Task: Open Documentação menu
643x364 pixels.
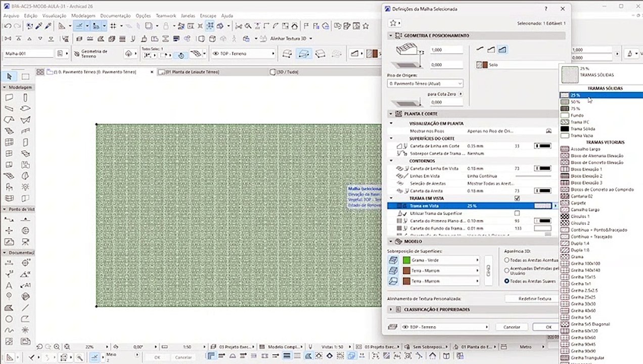Action: 116,16
